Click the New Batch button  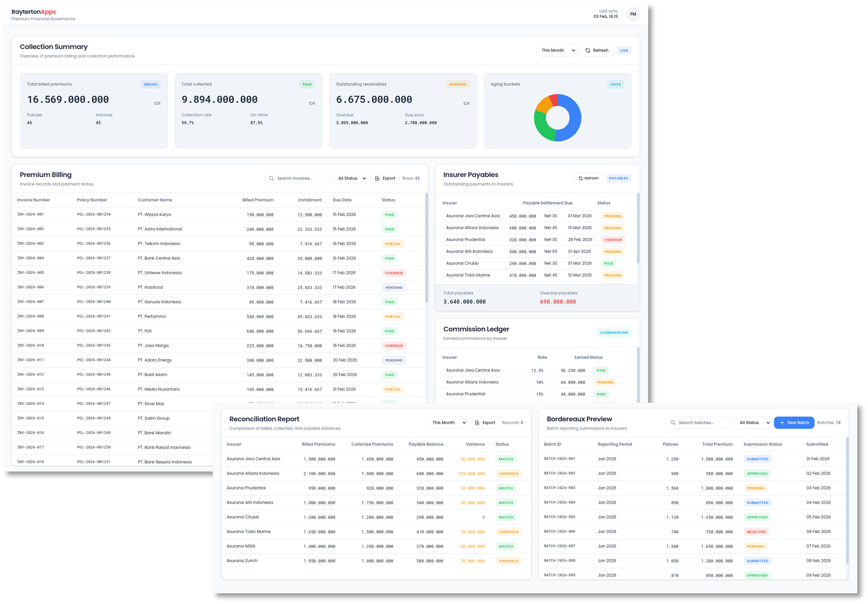point(794,422)
